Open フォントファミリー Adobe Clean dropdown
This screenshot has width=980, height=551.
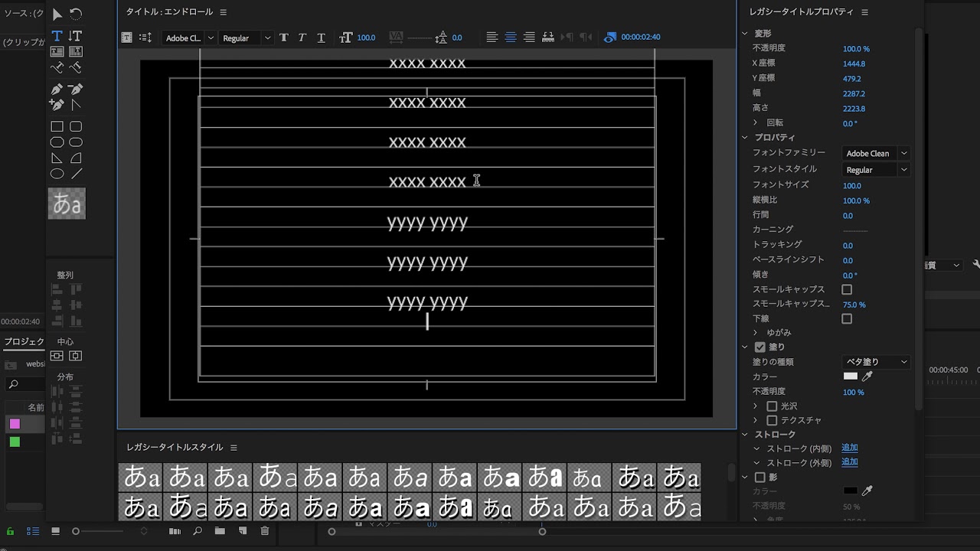876,153
